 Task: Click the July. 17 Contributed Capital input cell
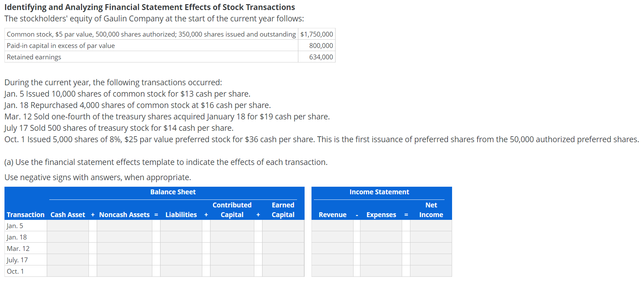click(232, 260)
